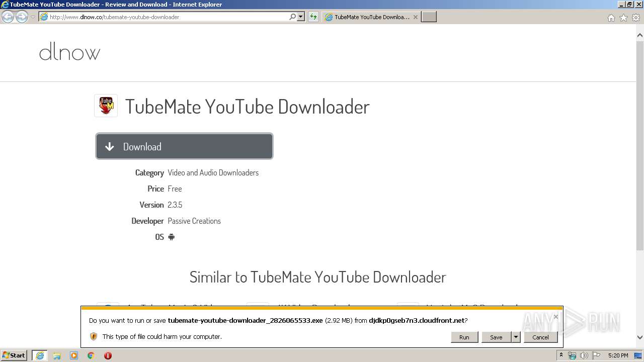The width and height of the screenshot is (644, 362).
Task: Close the download notification bar
Action: 555,317
